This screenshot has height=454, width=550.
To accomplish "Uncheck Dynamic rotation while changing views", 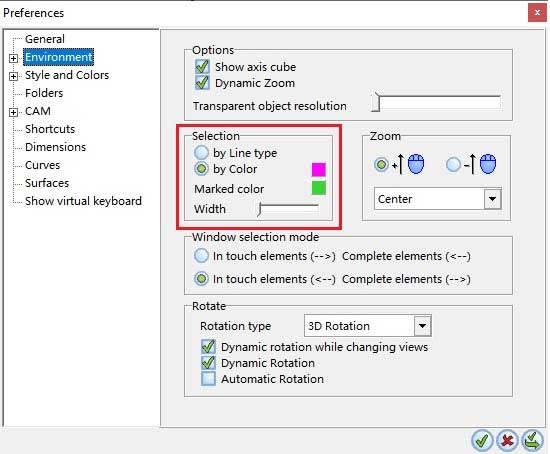I will (x=208, y=347).
